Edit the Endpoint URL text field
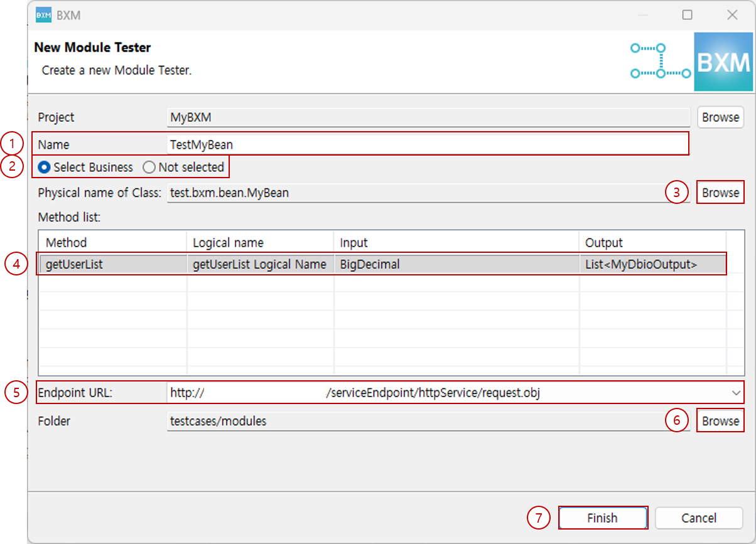This screenshot has height=544, width=756. [x=377, y=392]
